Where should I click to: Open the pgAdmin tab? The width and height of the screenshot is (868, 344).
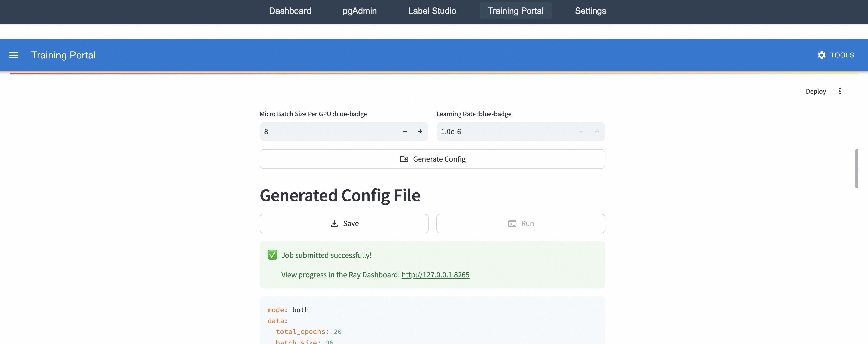tap(360, 11)
